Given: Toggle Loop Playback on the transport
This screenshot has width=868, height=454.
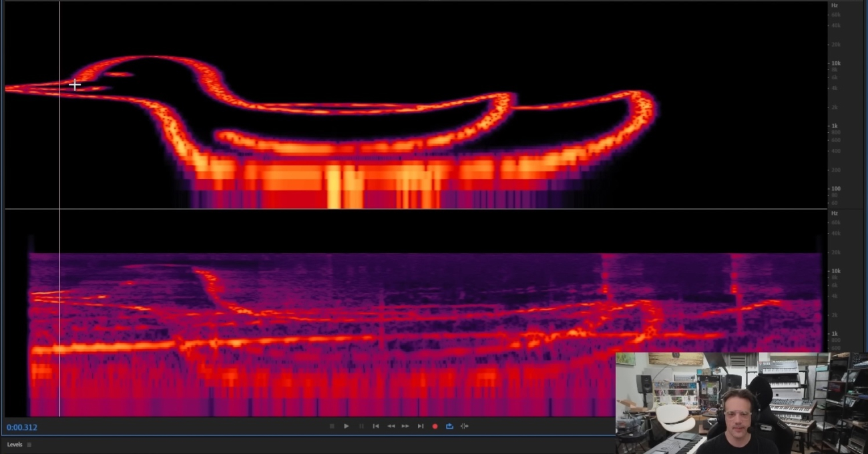Looking at the screenshot, I should tap(449, 425).
